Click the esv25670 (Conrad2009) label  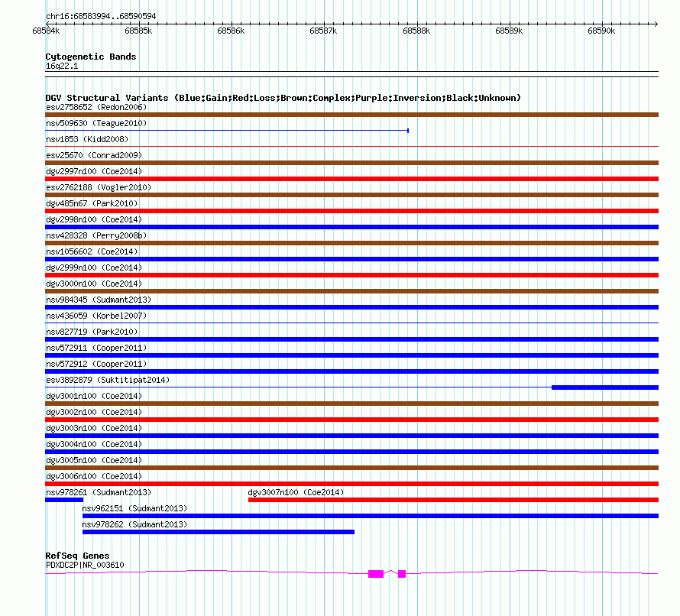point(94,155)
